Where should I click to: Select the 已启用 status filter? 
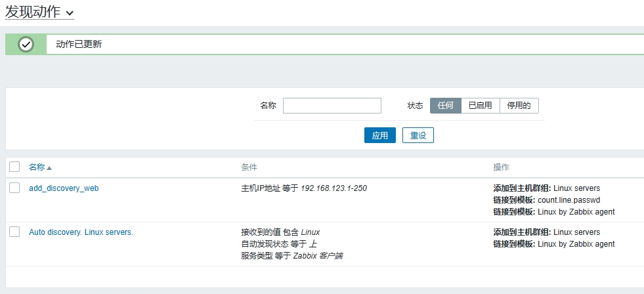coord(480,106)
